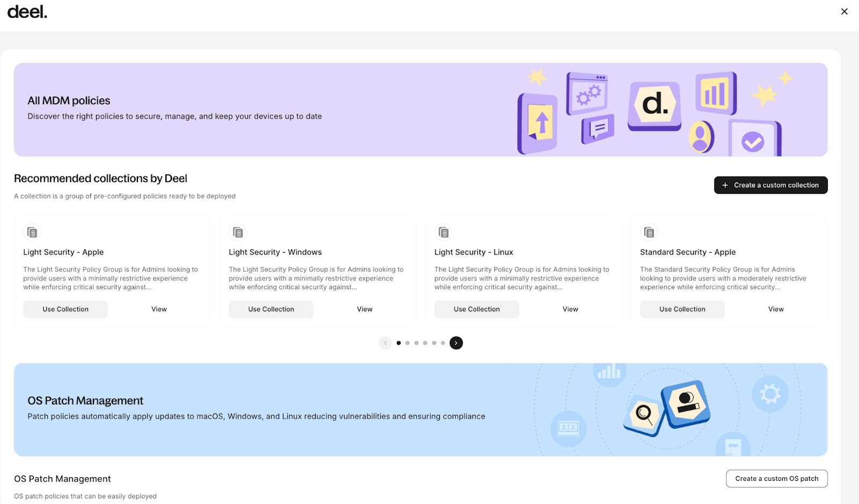This screenshot has height=504, width=859.
Task: Use the Light Security - Linux collection
Action: point(477,309)
